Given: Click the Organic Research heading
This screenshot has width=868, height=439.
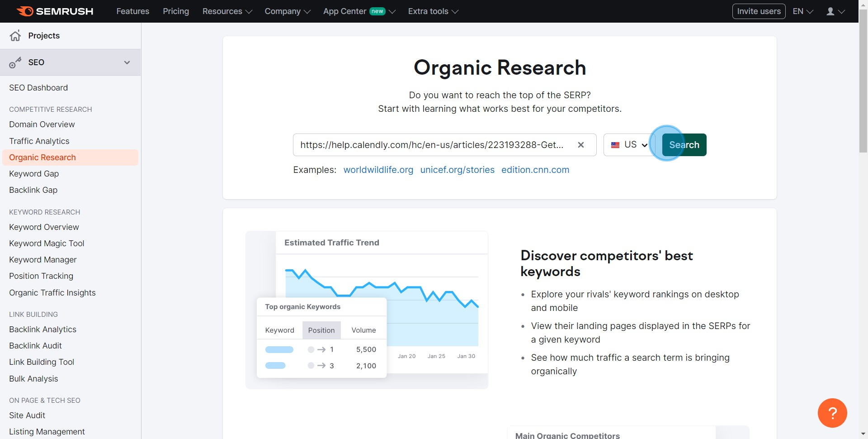Looking at the screenshot, I should (x=500, y=68).
